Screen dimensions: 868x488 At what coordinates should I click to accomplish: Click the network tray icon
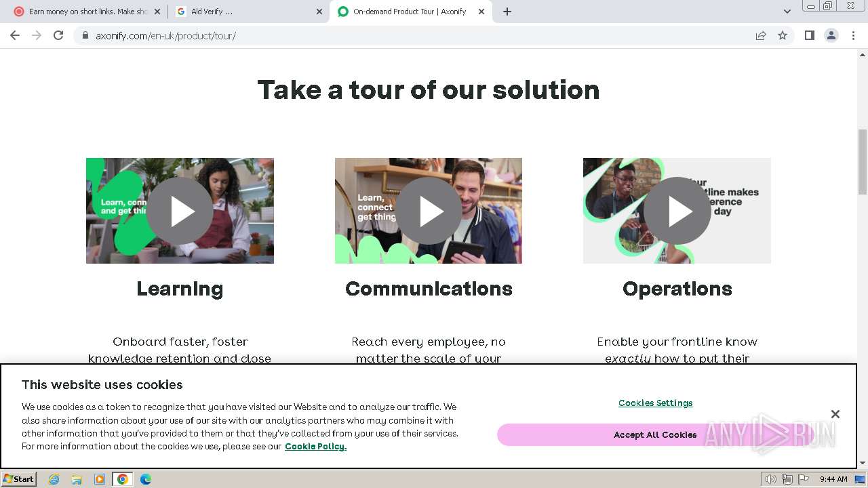click(x=787, y=479)
